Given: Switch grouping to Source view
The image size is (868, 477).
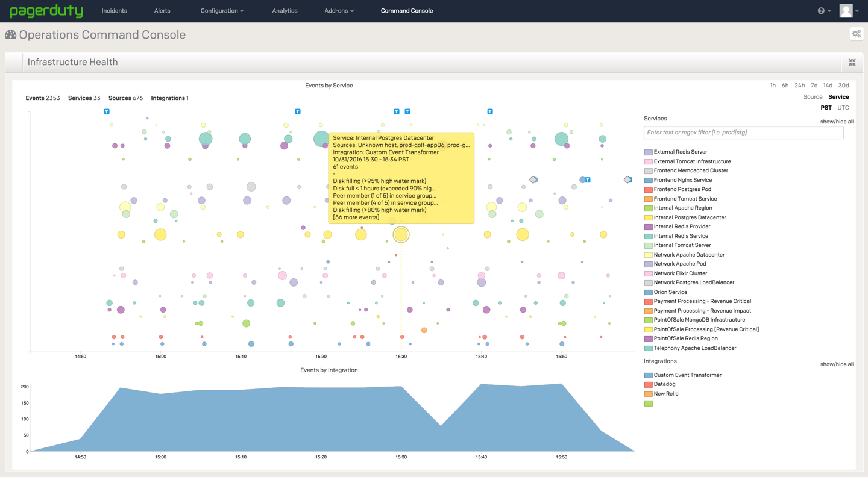Looking at the screenshot, I should [812, 97].
